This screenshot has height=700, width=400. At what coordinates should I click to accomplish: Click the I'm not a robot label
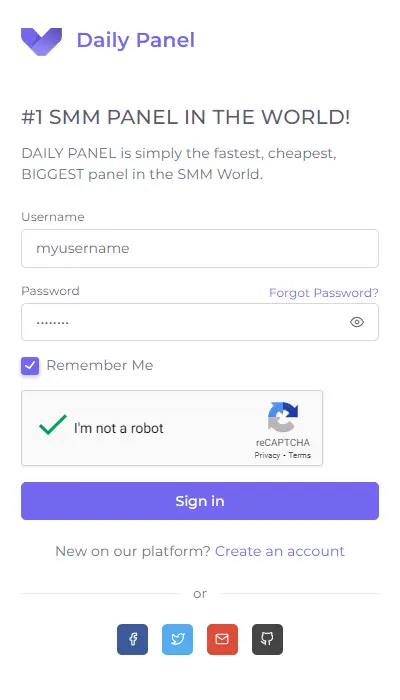coord(119,428)
